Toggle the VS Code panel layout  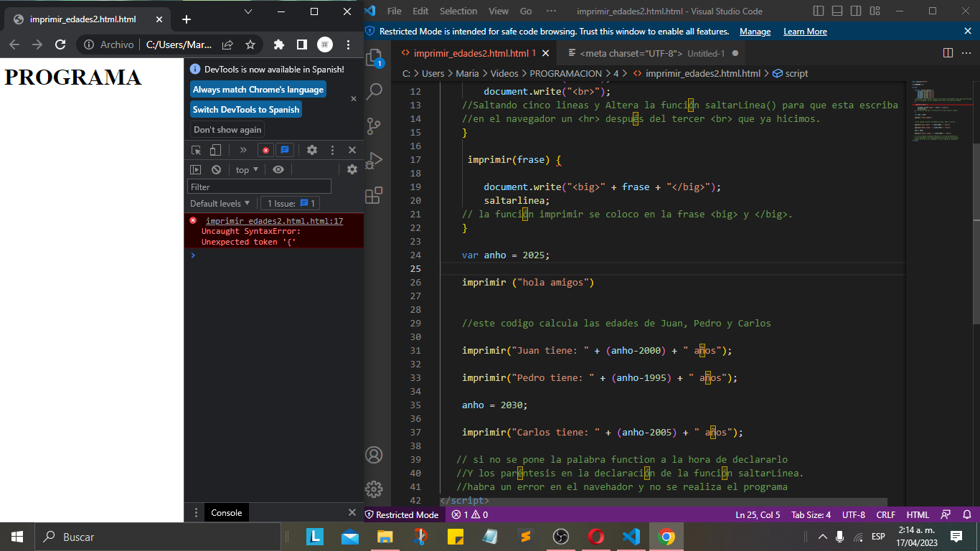click(x=837, y=11)
